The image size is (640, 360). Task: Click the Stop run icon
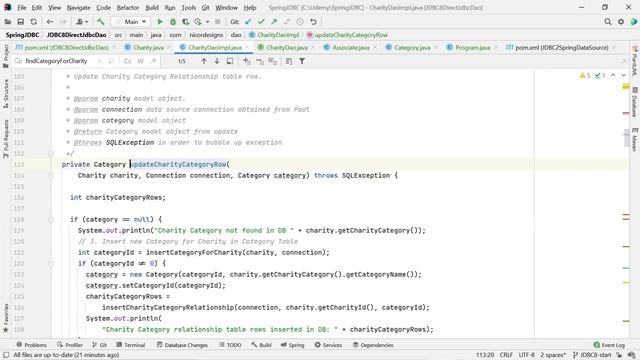click(218, 22)
